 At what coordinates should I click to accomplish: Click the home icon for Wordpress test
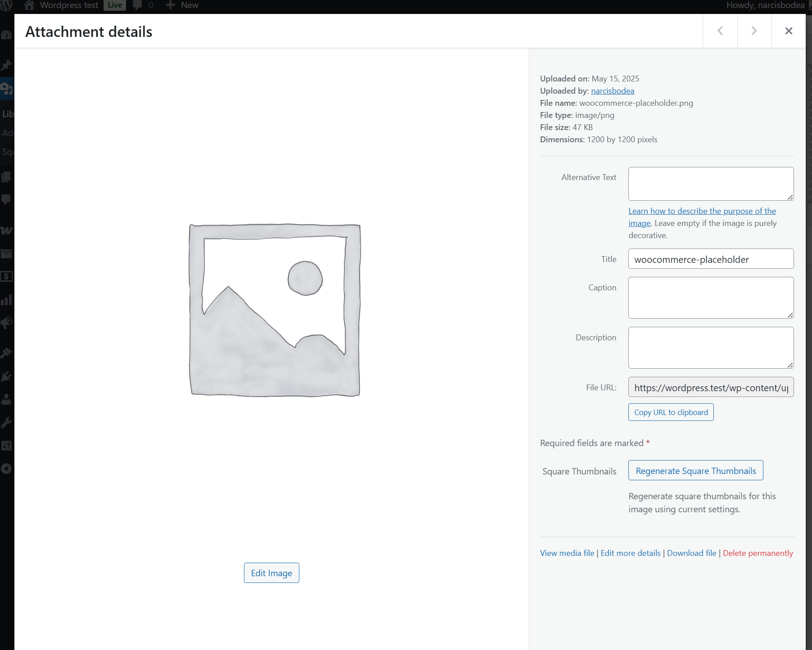[x=29, y=5]
